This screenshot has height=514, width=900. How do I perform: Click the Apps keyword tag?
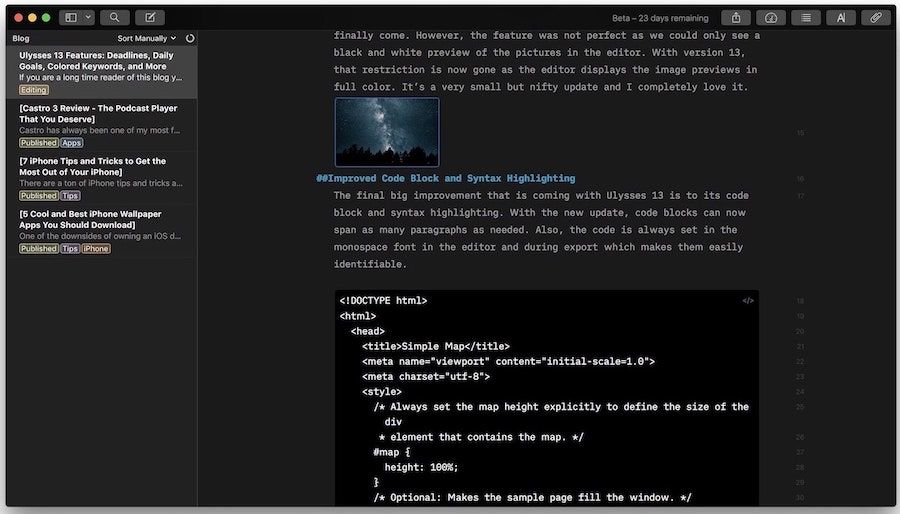click(x=72, y=143)
